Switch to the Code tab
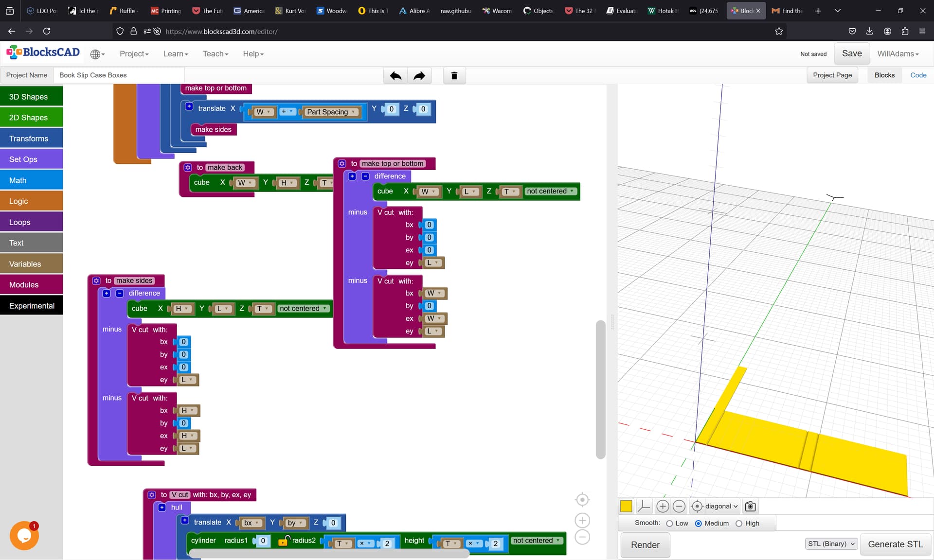Screen dimensions: 934x560 pos(918,75)
